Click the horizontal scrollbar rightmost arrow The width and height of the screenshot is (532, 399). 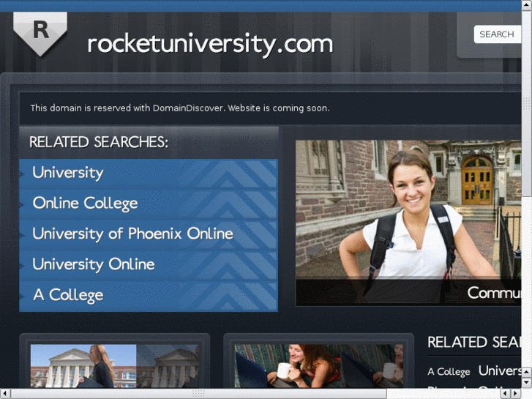(x=516, y=394)
